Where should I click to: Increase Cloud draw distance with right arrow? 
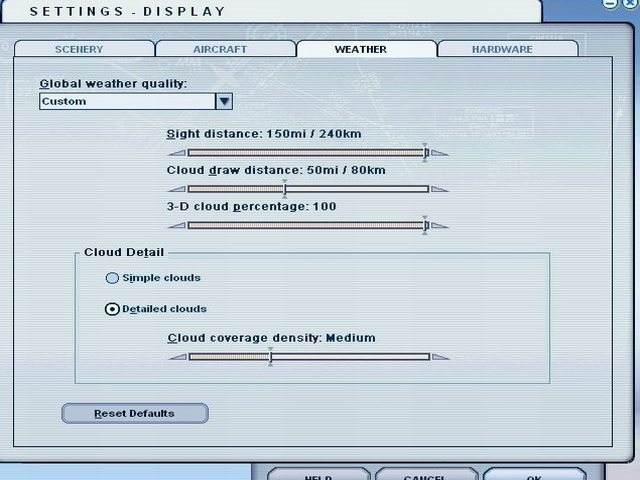[440, 189]
